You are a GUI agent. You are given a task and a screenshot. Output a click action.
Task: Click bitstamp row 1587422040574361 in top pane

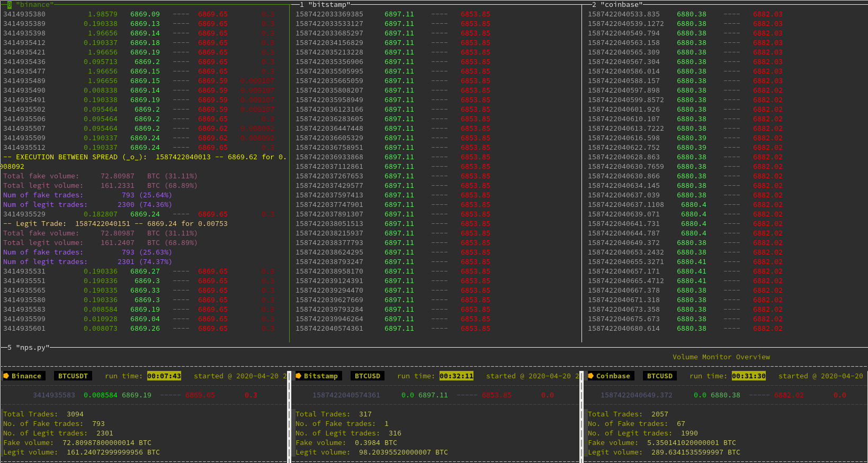(x=393, y=329)
